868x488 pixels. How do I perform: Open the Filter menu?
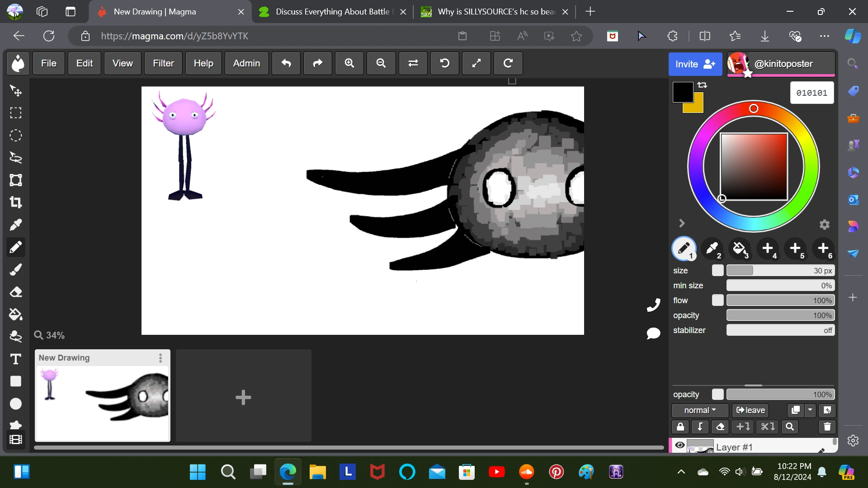(163, 63)
